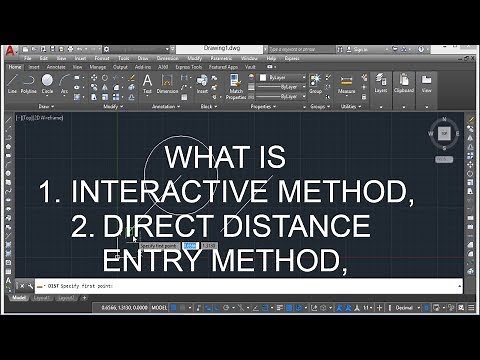480x360 pixels.
Task: Switch to the Model layout tab
Action: click(x=18, y=298)
